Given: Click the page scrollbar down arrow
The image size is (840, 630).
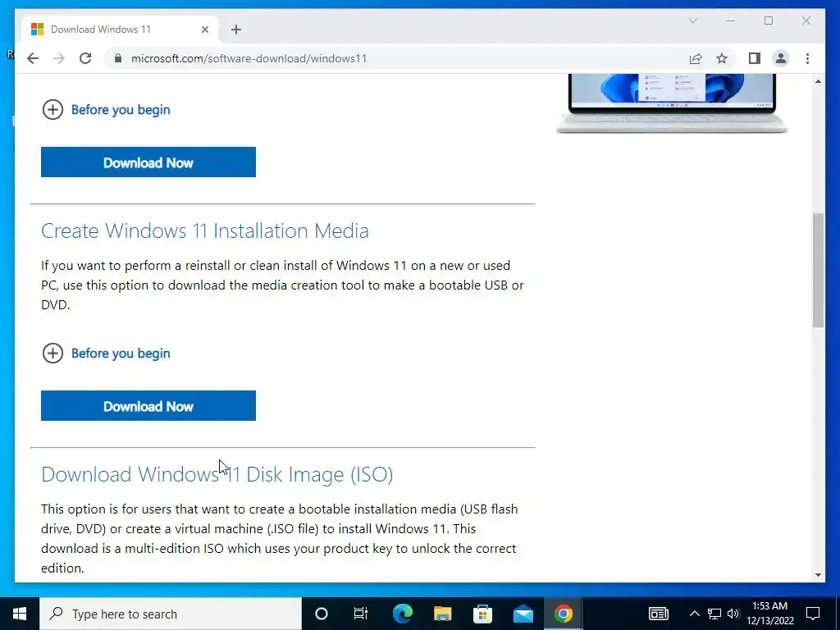Looking at the screenshot, I should [818, 575].
